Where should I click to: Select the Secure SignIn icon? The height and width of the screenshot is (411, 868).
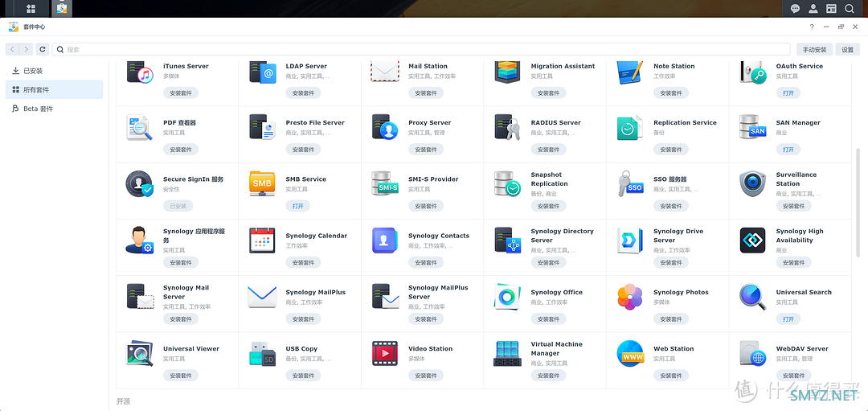point(140,184)
